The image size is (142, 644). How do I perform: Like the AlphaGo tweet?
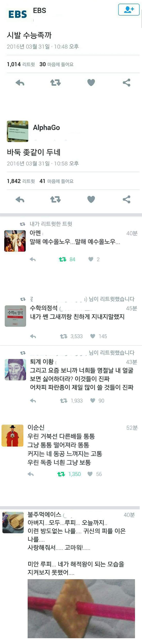91,199
